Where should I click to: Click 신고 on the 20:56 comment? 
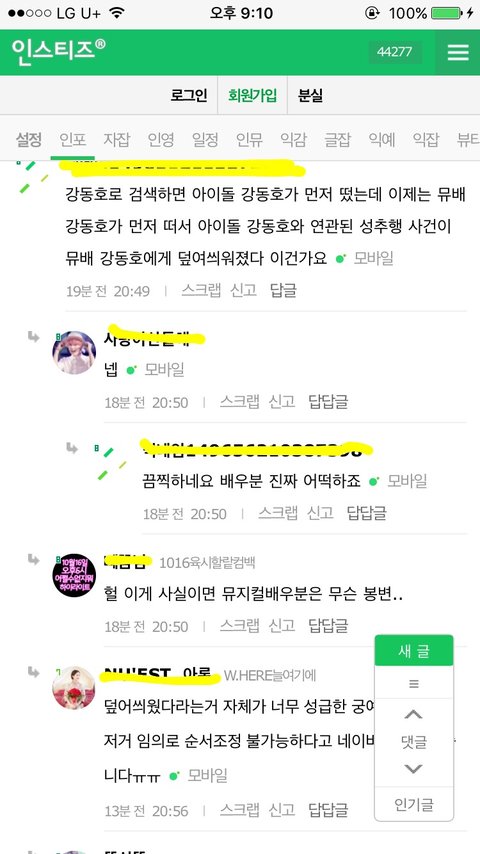pyautogui.click(x=282, y=810)
